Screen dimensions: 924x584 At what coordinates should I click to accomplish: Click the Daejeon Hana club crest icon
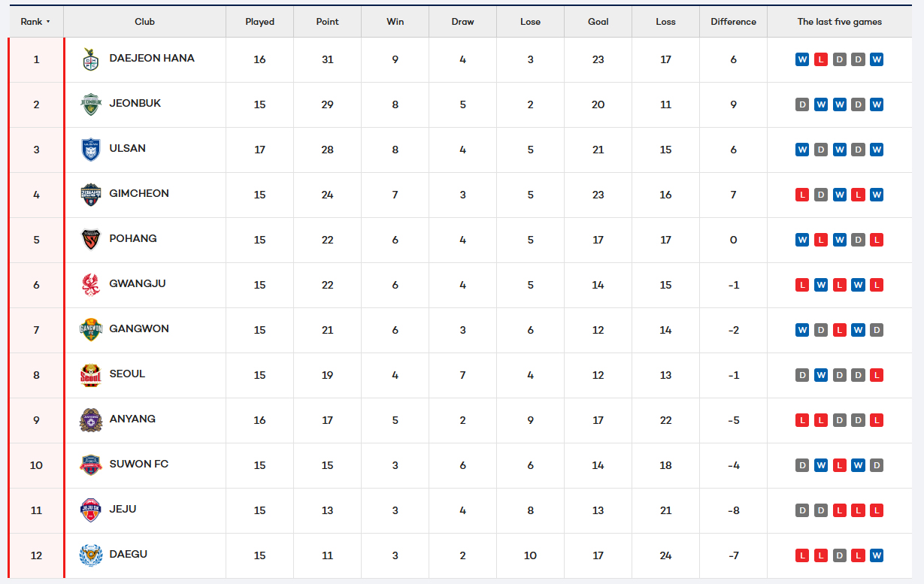(90, 60)
